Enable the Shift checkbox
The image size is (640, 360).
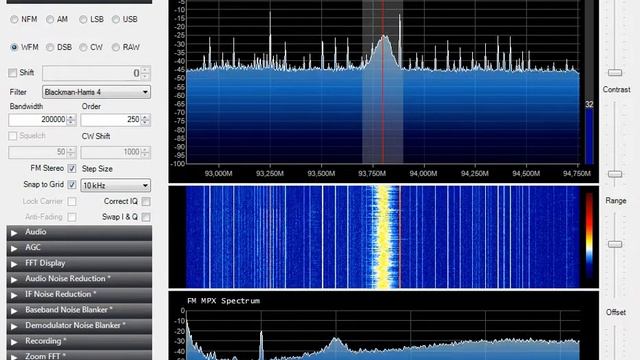coord(13,73)
